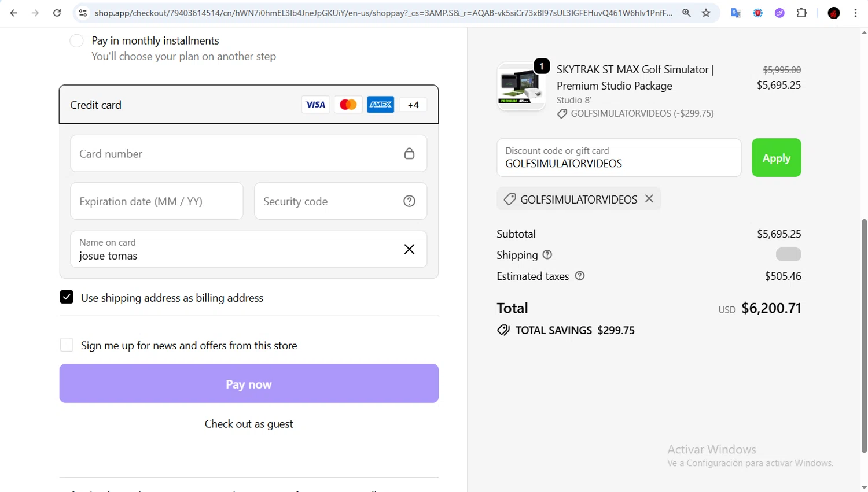Click the SKYTRAK ST MAX product title
Screen dimensions: 868x492
click(x=635, y=77)
